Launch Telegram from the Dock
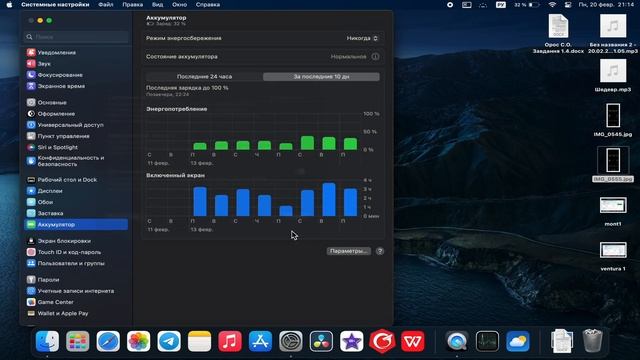The image size is (640, 360). 169,341
